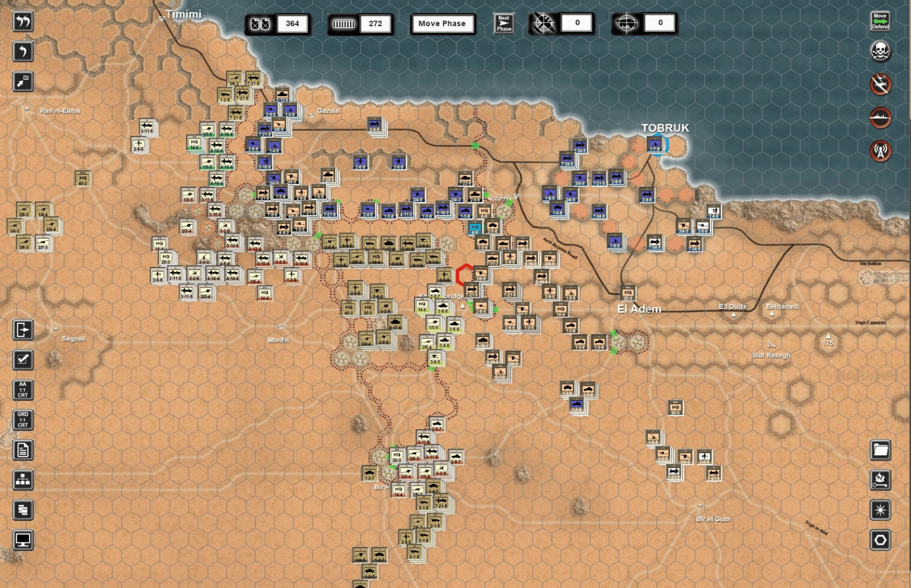
Task: Click the tank target count value 0
Action: tap(660, 23)
